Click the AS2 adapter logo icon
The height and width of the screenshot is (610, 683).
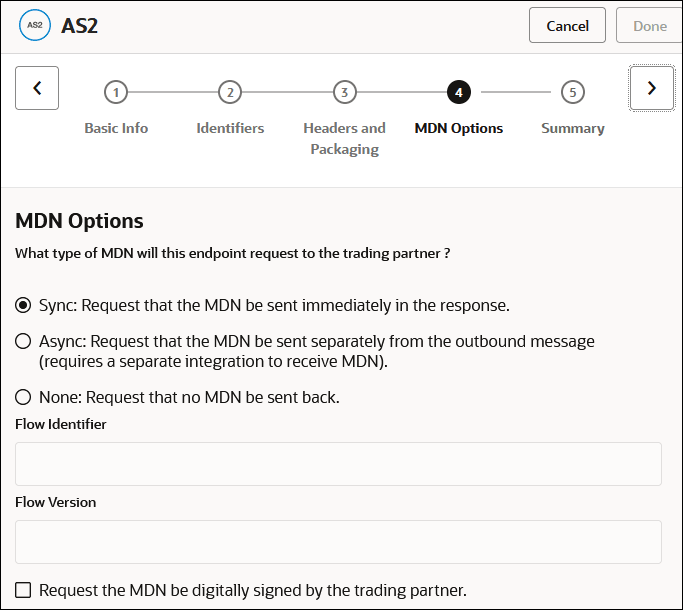click(36, 26)
